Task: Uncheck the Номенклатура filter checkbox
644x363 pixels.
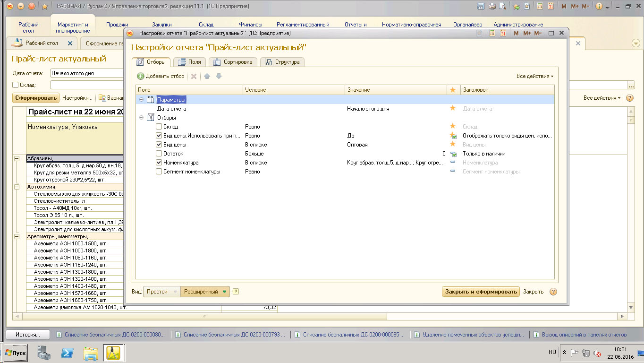Action: click(x=159, y=163)
